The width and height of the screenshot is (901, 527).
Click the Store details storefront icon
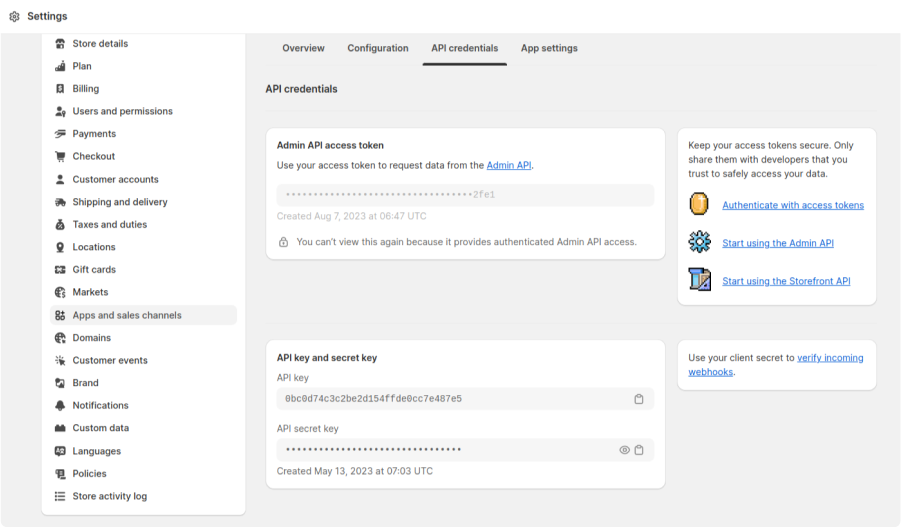[60, 44]
